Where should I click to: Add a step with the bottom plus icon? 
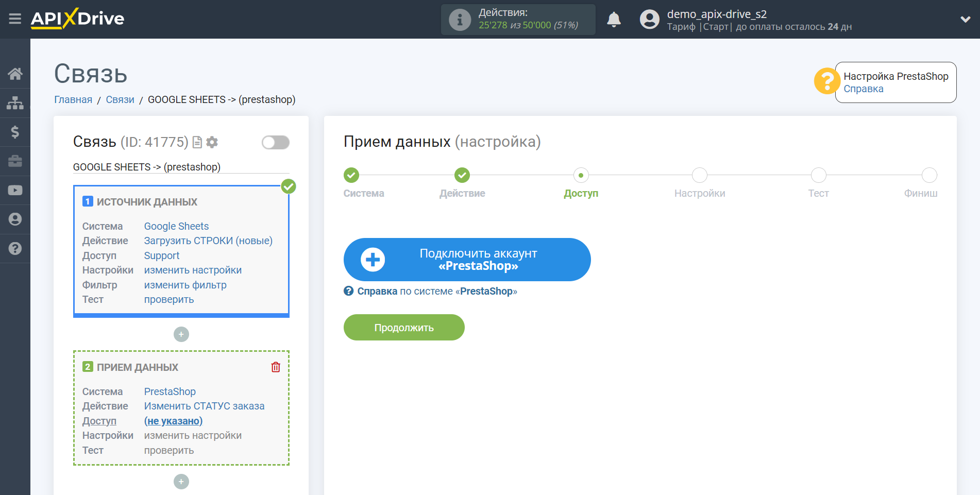(x=181, y=482)
